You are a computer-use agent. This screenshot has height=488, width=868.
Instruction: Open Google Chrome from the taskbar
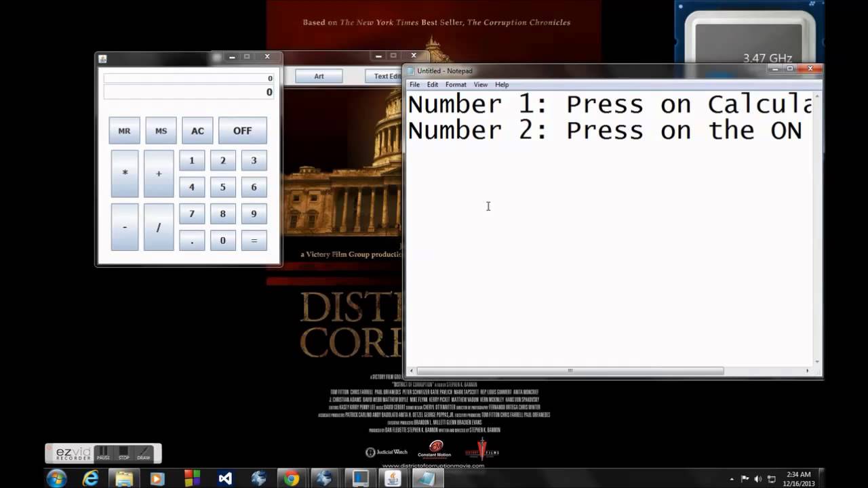tap(292, 479)
